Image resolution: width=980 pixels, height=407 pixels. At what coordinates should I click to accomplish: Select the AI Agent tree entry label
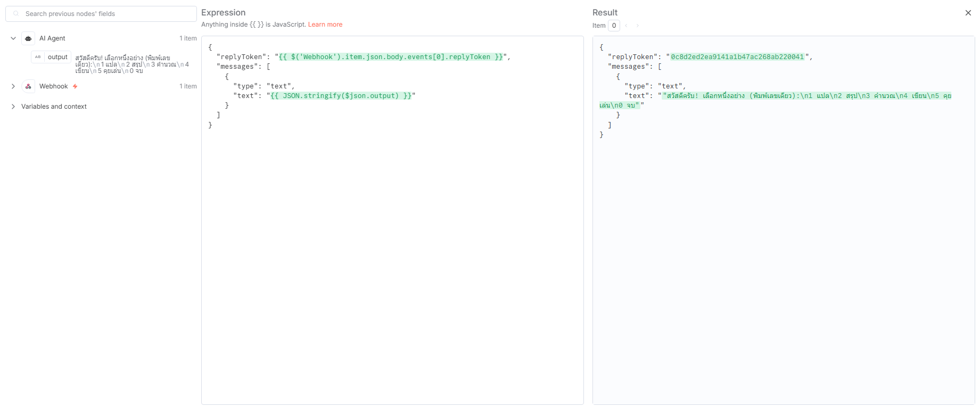(52, 38)
